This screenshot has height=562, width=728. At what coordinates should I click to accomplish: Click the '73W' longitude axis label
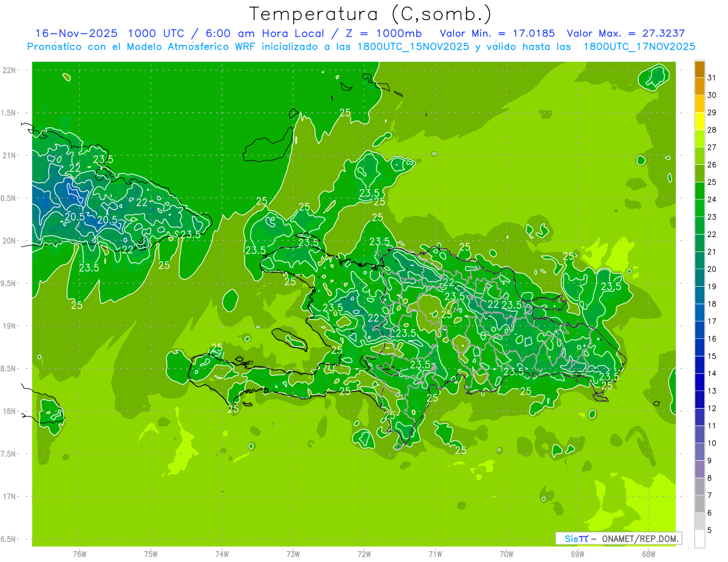click(x=293, y=554)
